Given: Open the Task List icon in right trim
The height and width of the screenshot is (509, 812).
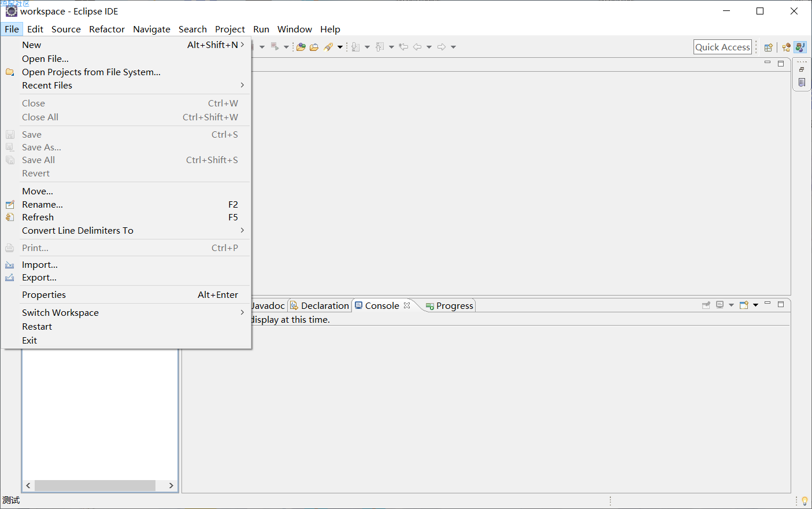Looking at the screenshot, I should [x=802, y=83].
